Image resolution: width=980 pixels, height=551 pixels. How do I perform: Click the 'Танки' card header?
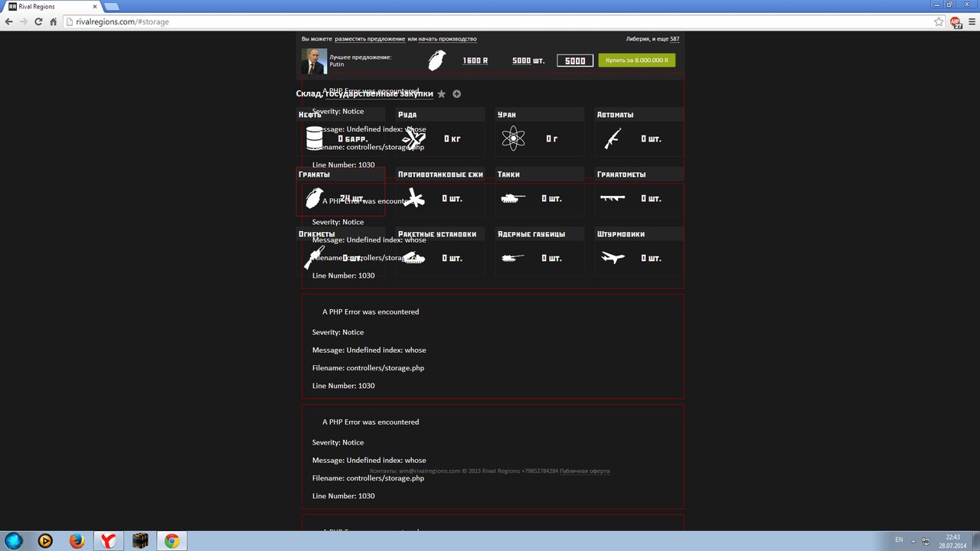tap(540, 174)
